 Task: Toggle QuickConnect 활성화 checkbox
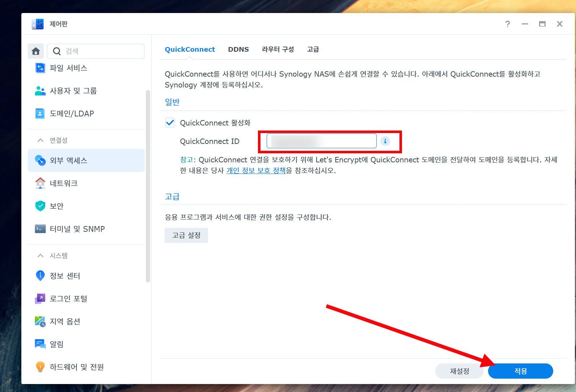[x=170, y=123]
